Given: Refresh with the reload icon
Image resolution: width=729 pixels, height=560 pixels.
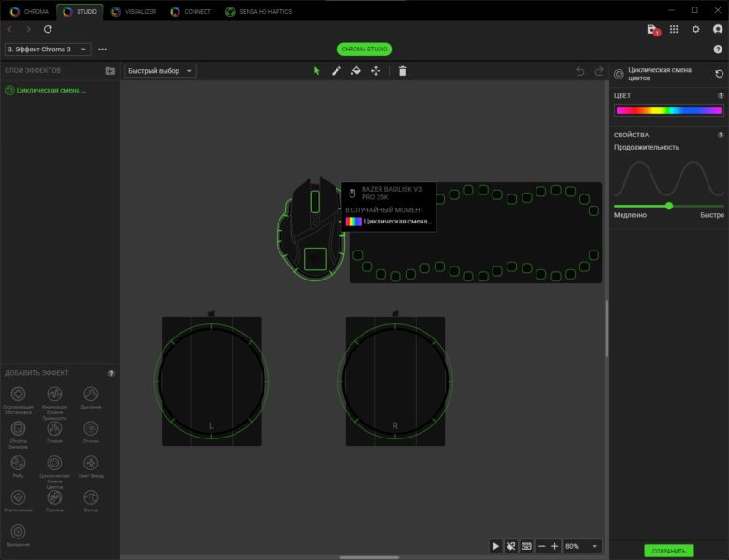Looking at the screenshot, I should (x=48, y=29).
